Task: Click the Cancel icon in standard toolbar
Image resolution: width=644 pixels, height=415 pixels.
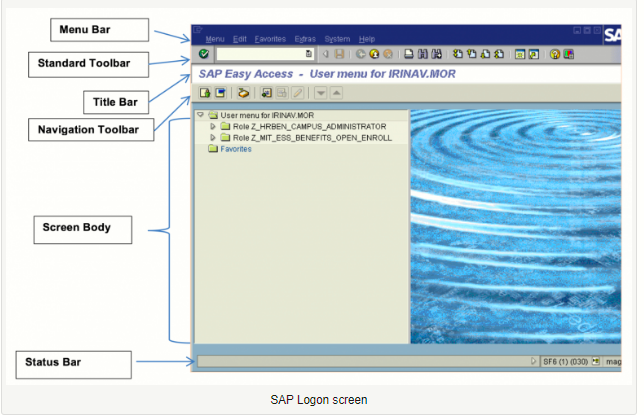Action: tap(388, 54)
